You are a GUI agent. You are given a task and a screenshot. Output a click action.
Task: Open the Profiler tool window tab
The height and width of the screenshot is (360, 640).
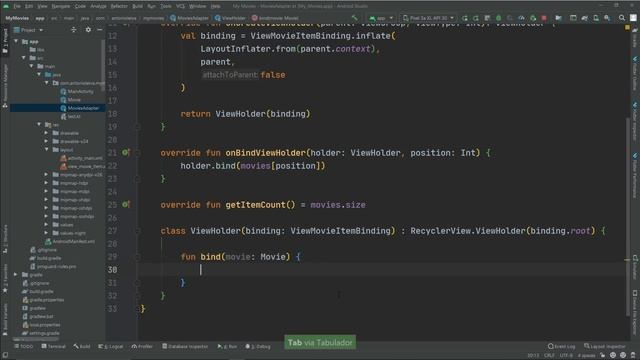142,346
